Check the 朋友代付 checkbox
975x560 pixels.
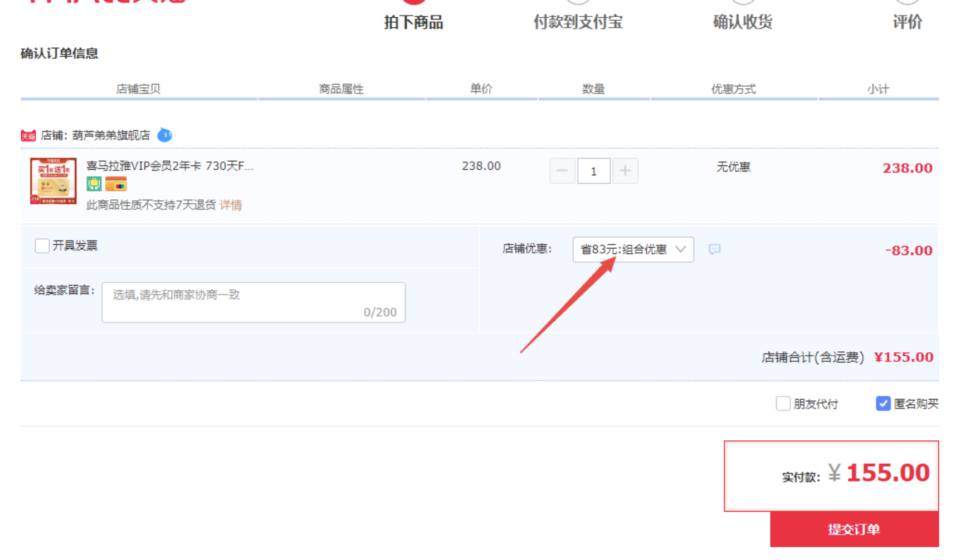coord(783,404)
